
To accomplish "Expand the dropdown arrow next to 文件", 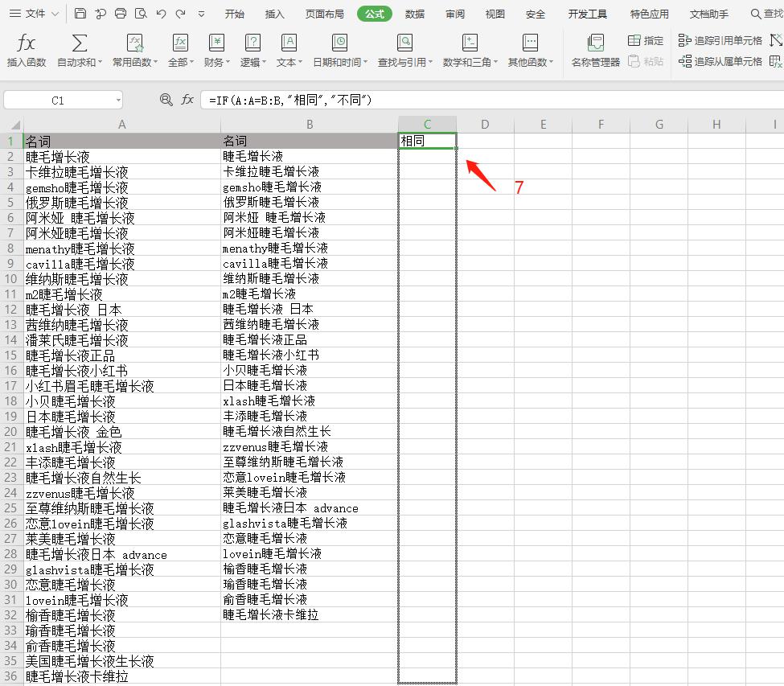I will (x=55, y=14).
